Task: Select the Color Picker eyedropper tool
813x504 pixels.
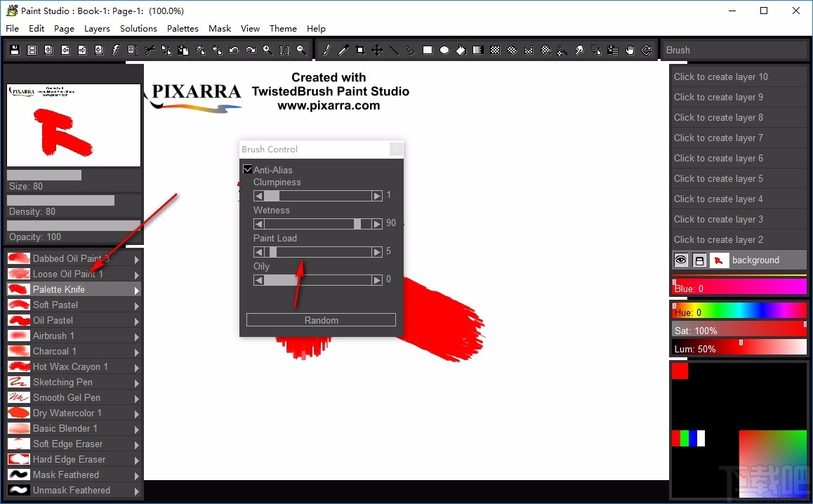Action: tap(343, 50)
